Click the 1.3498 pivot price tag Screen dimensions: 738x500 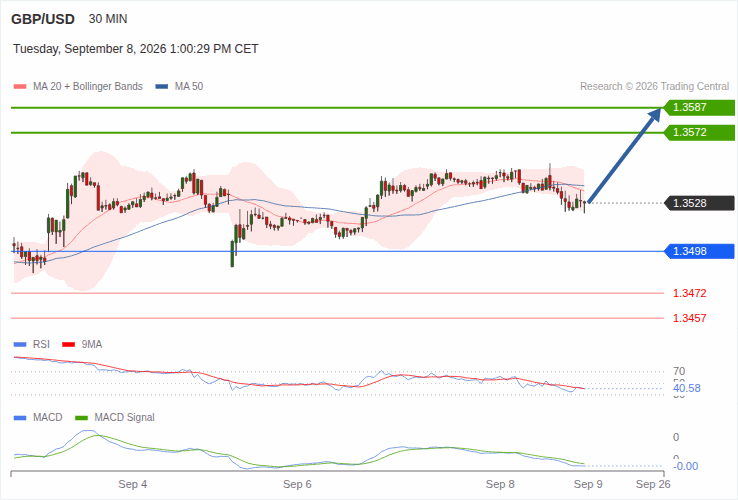point(699,251)
